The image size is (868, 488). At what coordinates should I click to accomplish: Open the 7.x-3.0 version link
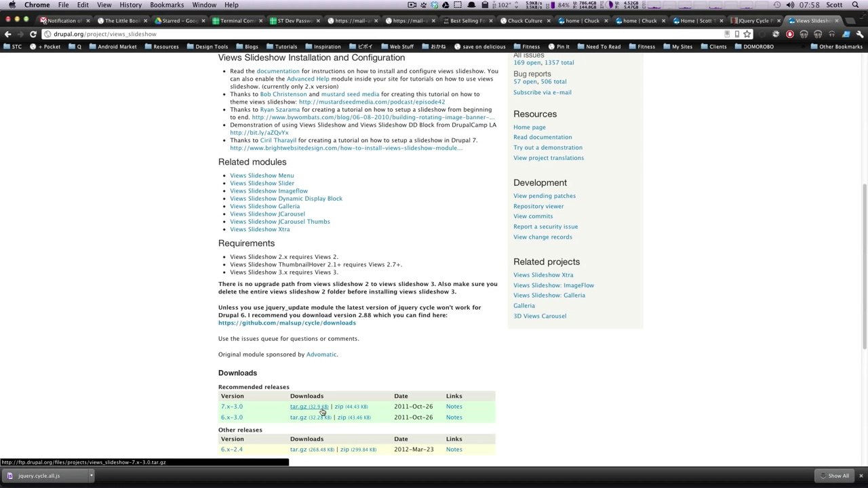pos(231,407)
